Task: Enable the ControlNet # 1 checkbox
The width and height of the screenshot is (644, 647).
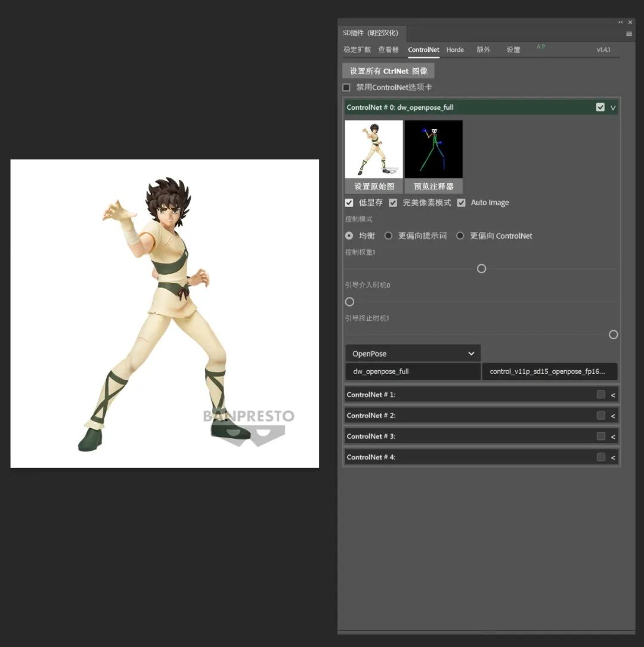Action: tap(600, 395)
